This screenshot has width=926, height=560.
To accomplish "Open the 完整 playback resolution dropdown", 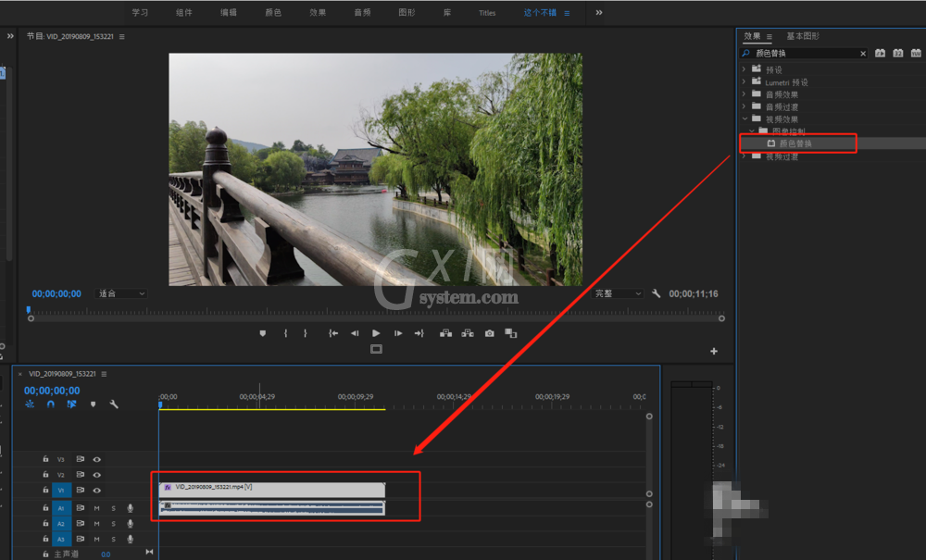I will point(617,293).
